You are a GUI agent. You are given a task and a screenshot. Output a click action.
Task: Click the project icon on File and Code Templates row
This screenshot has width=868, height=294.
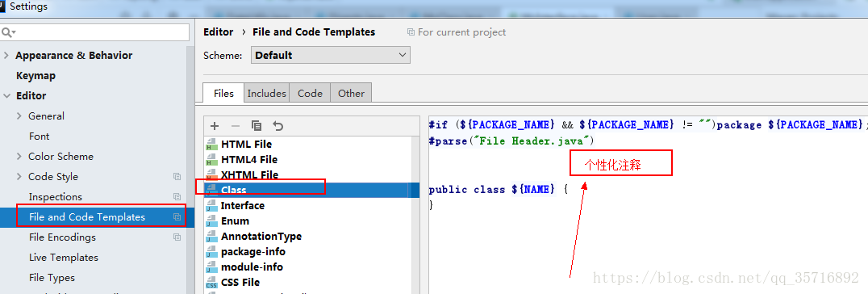click(177, 217)
